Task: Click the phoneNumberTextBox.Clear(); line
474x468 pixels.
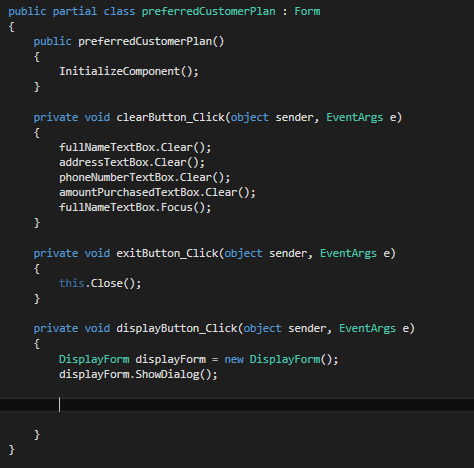Action: [x=145, y=177]
